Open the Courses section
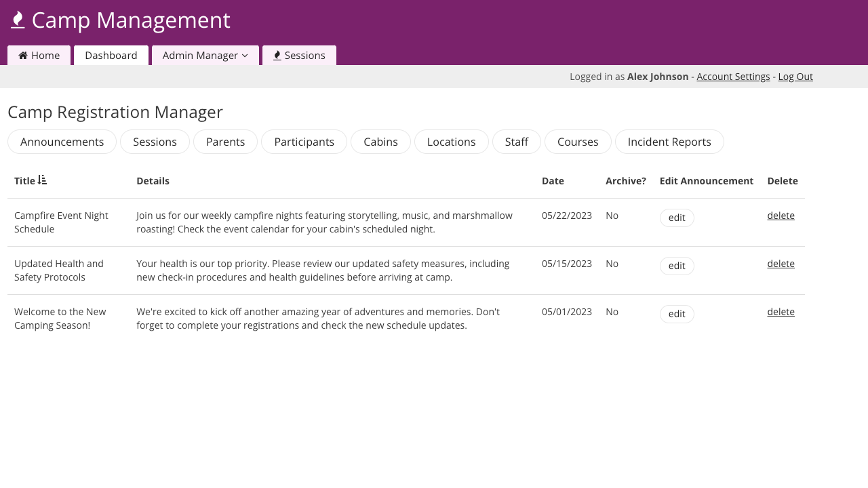Viewport: 868px width, 488px height. pos(578,142)
